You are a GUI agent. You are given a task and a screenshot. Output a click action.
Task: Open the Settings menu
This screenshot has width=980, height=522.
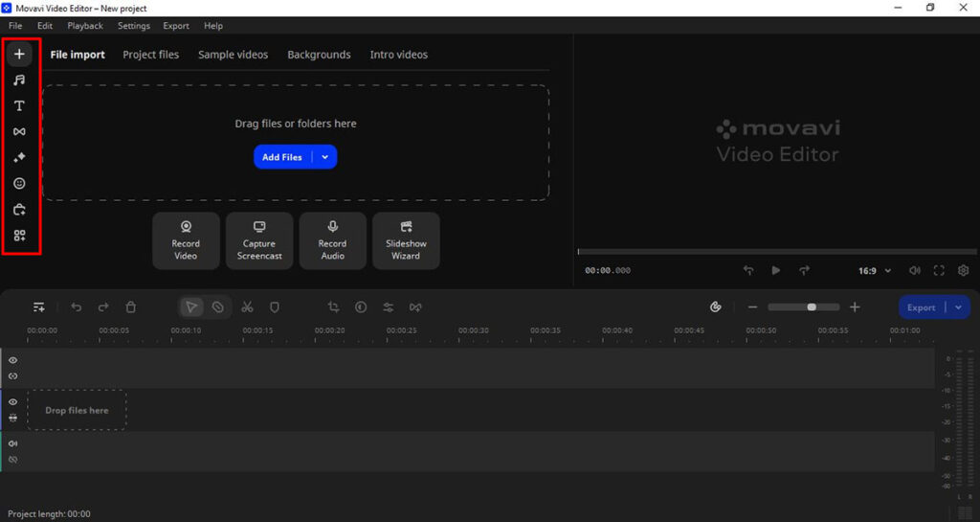tap(134, 26)
